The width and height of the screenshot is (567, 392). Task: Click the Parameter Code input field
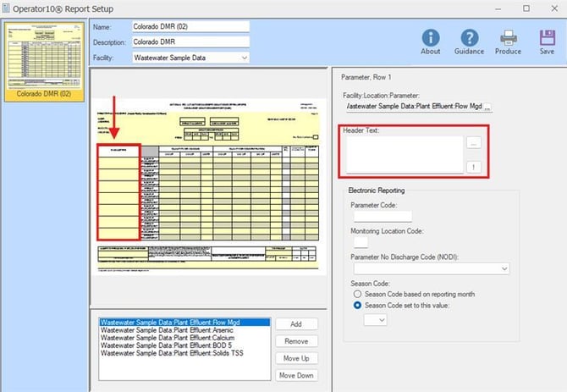(x=381, y=217)
